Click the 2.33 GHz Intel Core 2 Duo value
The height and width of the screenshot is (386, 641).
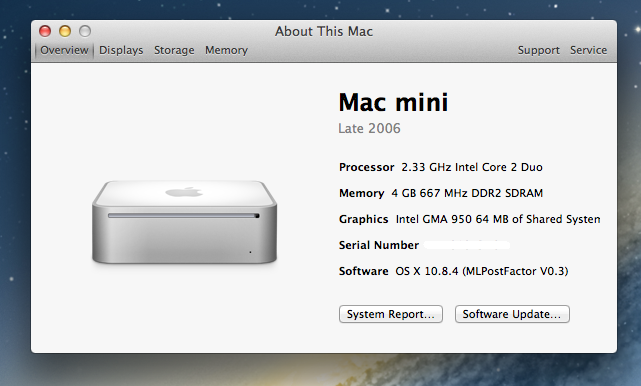tap(472, 167)
